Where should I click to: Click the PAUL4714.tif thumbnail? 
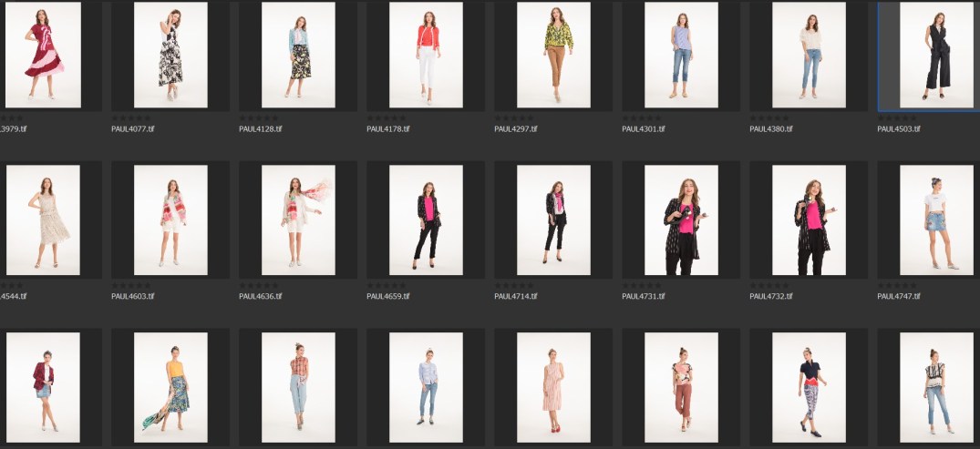pyautogui.click(x=553, y=219)
